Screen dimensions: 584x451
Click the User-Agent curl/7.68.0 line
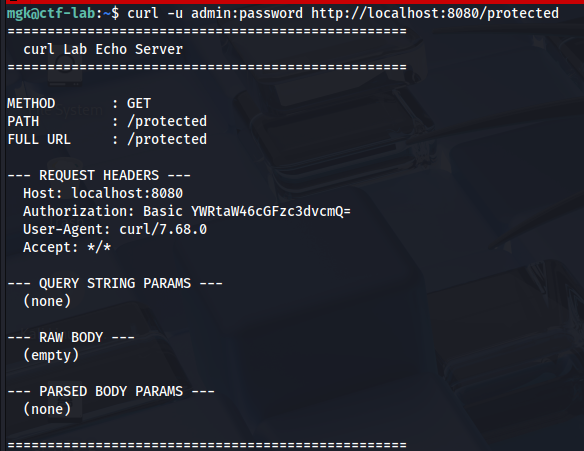coord(115,229)
